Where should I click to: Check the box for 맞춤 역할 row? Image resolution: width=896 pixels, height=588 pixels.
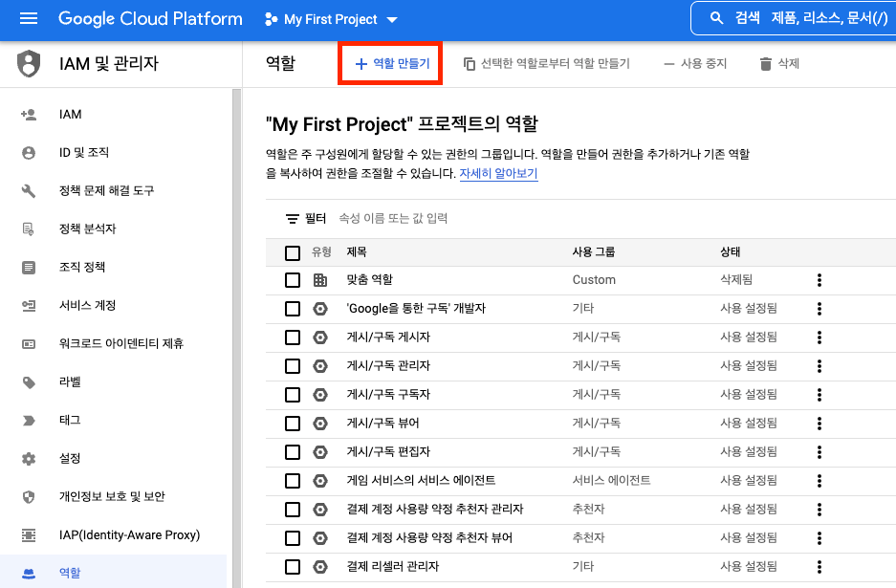tap(293, 280)
